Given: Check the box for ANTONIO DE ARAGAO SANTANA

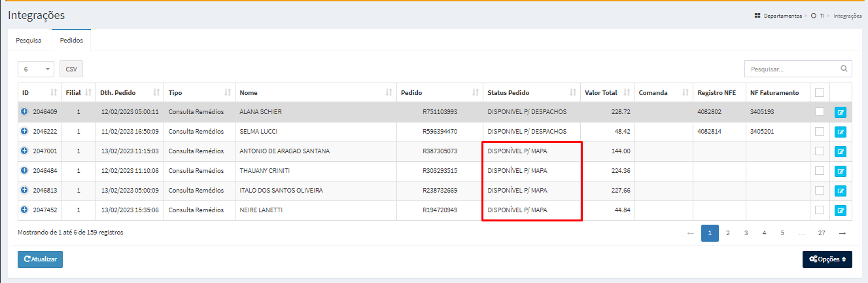Looking at the screenshot, I should 820,151.
